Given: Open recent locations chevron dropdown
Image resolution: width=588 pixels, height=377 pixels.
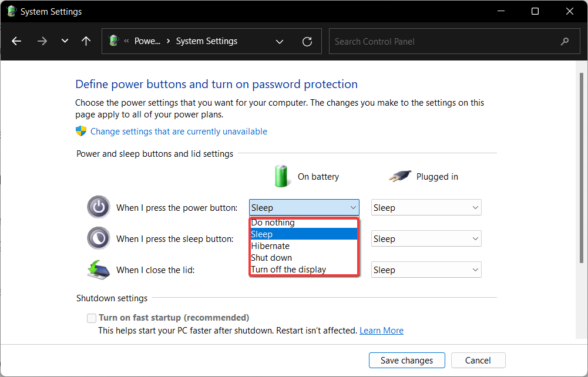Looking at the screenshot, I should [x=65, y=41].
